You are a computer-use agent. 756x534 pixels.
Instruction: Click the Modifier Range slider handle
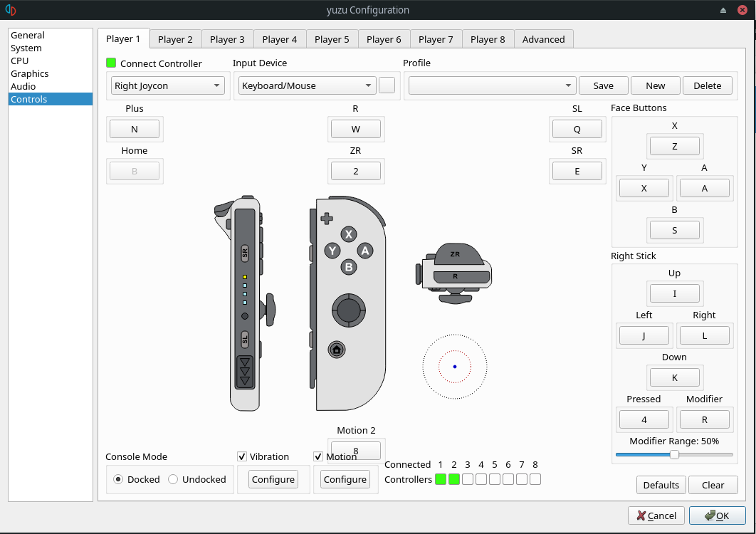pos(675,454)
